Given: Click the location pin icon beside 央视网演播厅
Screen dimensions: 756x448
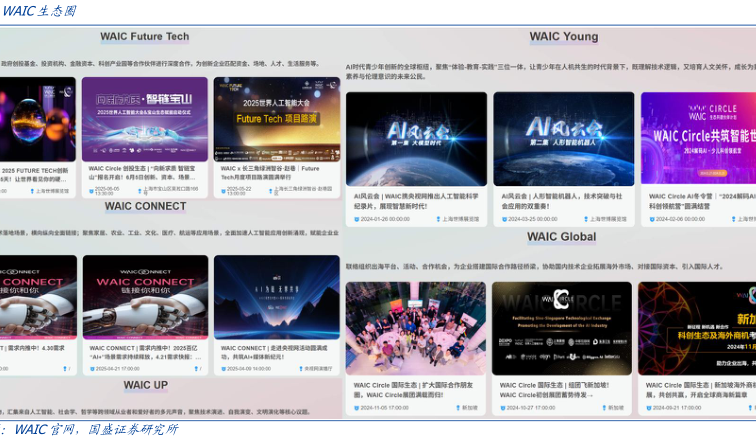Looking at the screenshot, I should [301, 369].
